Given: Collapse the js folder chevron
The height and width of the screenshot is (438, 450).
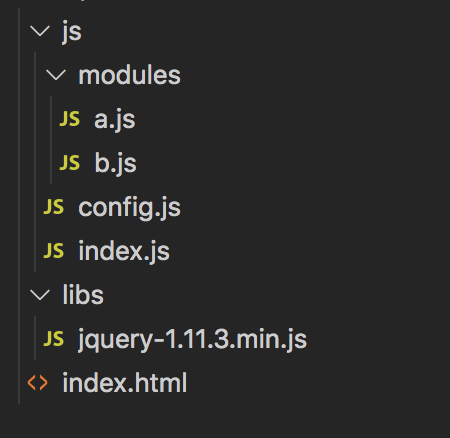Looking at the screenshot, I should tap(40, 31).
